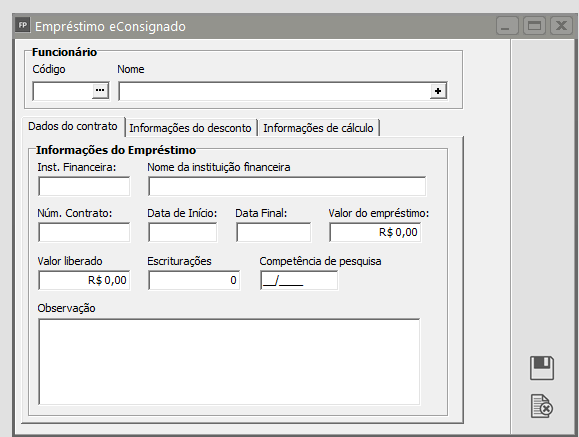The image size is (579, 437).
Task: Minimize the Empréstimo eConsignado window
Action: tap(507, 26)
